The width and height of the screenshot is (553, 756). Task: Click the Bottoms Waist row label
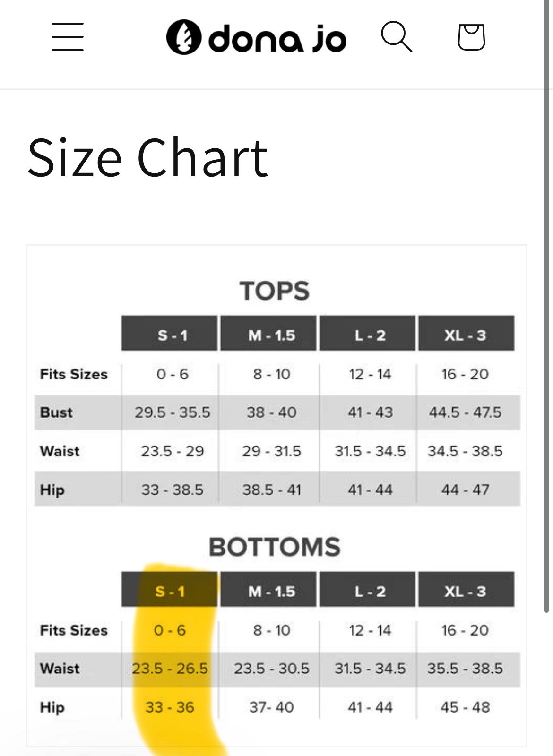click(x=60, y=669)
